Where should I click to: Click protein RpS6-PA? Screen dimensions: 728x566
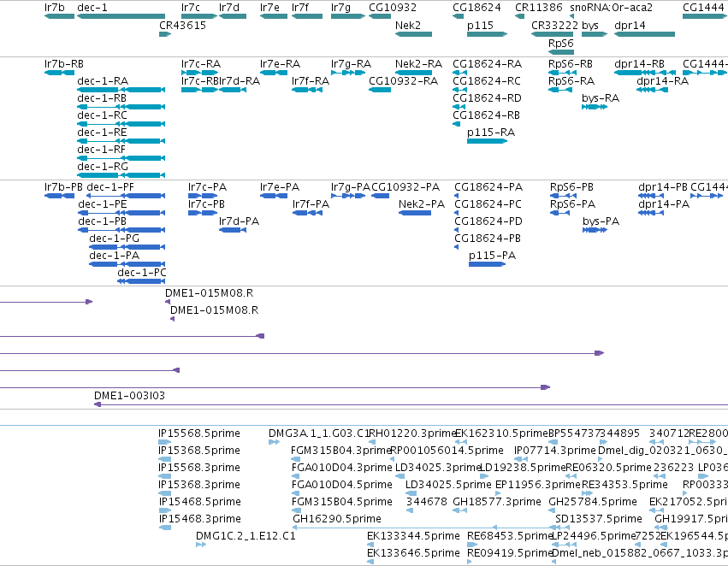coord(559,213)
